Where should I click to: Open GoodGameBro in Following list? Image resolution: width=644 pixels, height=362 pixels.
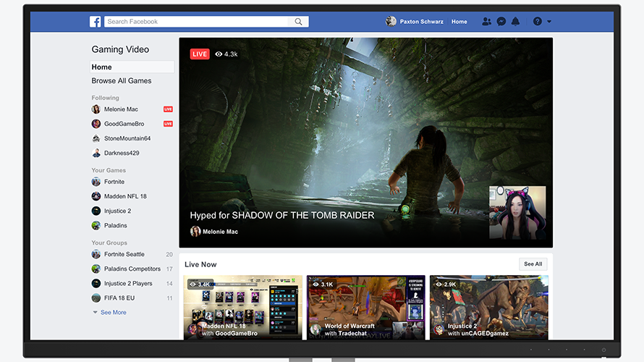(124, 124)
